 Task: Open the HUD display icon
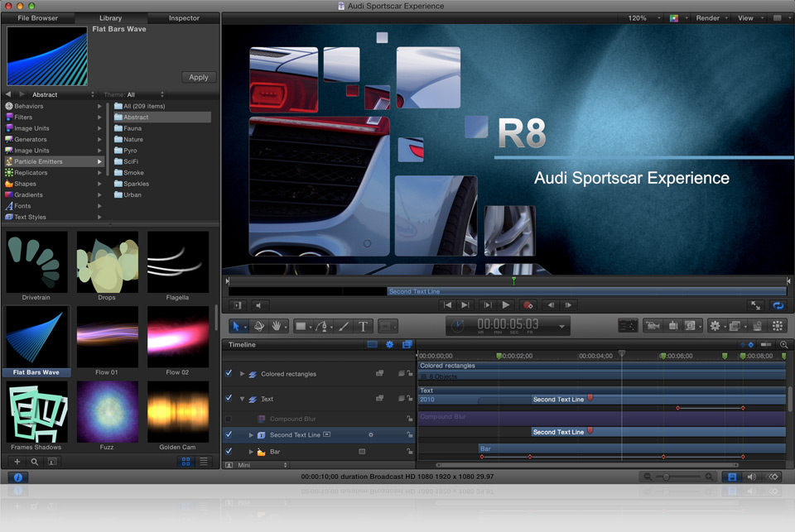point(628,326)
